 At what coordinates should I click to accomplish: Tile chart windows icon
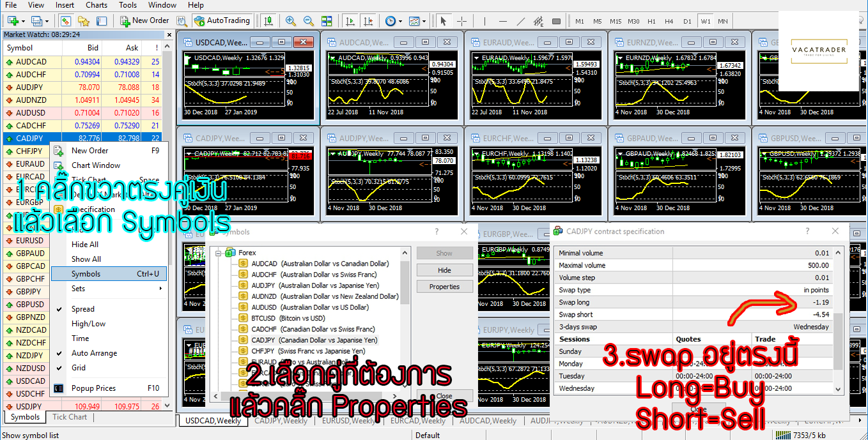pyautogui.click(x=327, y=20)
